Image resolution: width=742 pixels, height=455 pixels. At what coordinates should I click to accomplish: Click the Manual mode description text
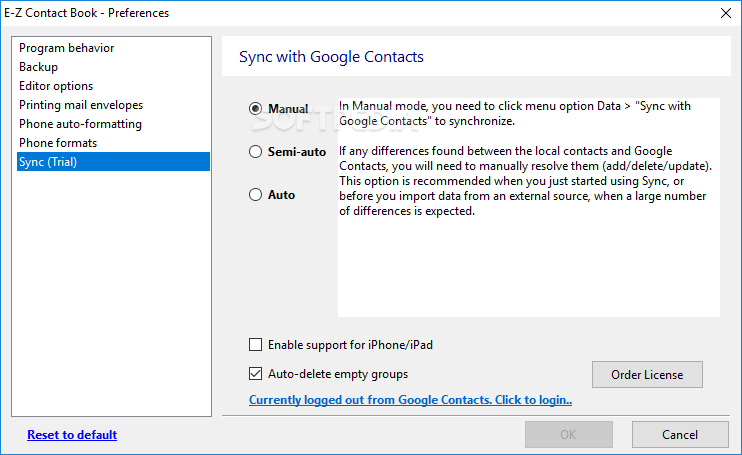[x=515, y=114]
